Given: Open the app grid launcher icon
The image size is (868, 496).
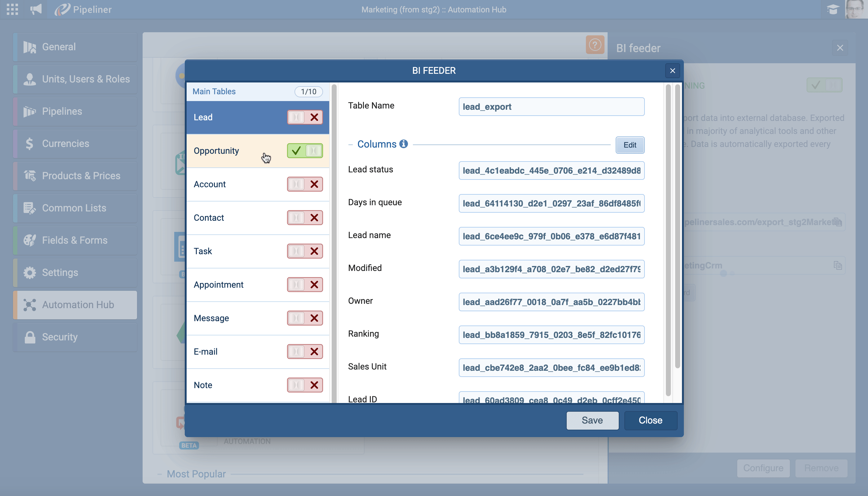Looking at the screenshot, I should point(12,9).
